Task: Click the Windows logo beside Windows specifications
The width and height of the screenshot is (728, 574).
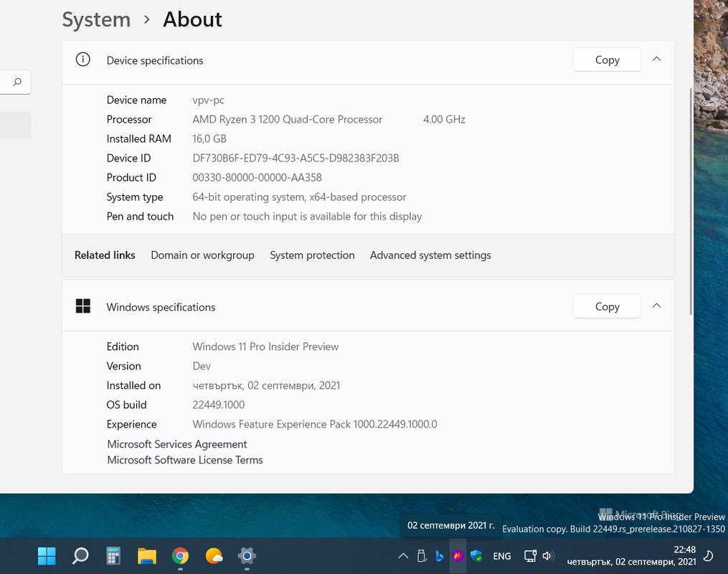Action: pyautogui.click(x=83, y=306)
